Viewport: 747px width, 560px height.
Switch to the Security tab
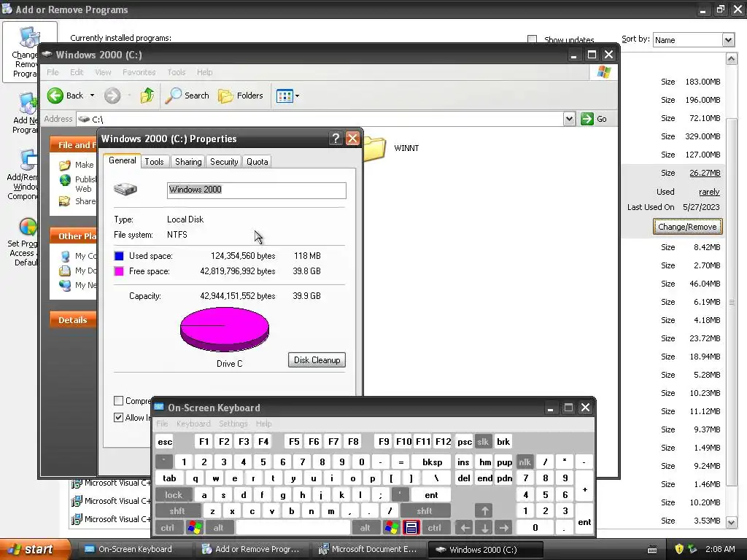click(224, 162)
